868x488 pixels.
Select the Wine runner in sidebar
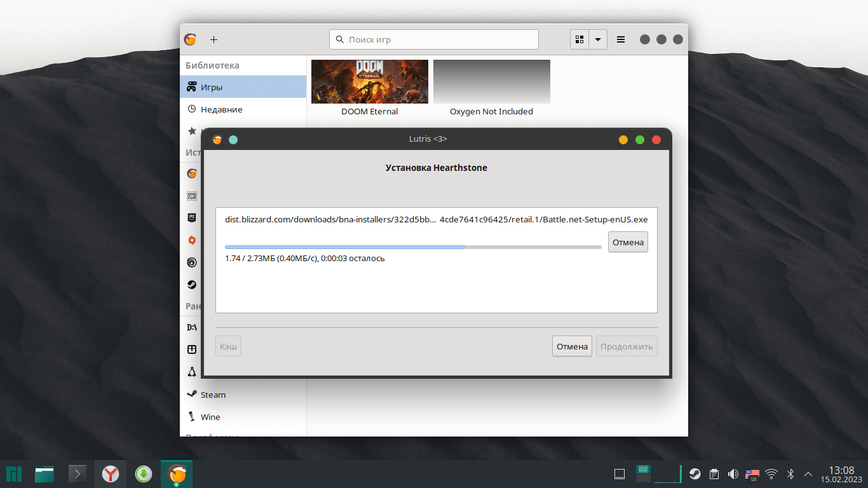[x=243, y=417]
